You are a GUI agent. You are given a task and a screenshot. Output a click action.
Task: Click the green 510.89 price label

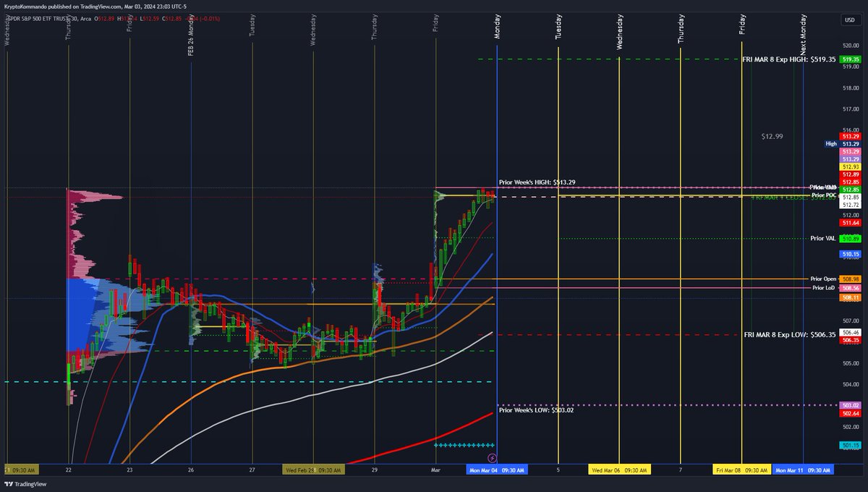click(850, 238)
